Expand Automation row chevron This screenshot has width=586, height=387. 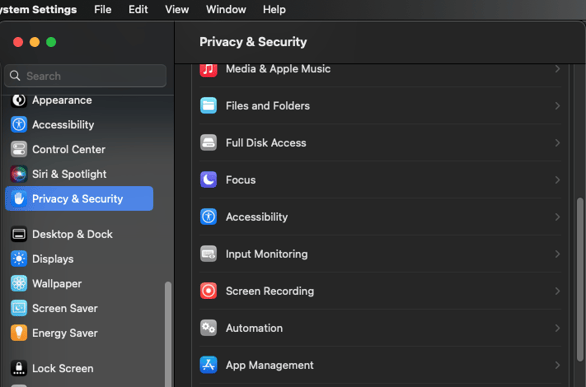557,328
